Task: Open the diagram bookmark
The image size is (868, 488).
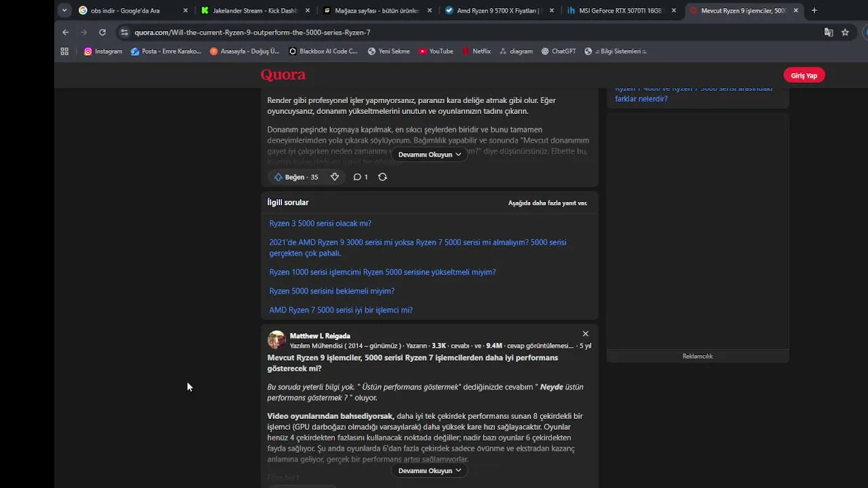Action: tap(515, 51)
